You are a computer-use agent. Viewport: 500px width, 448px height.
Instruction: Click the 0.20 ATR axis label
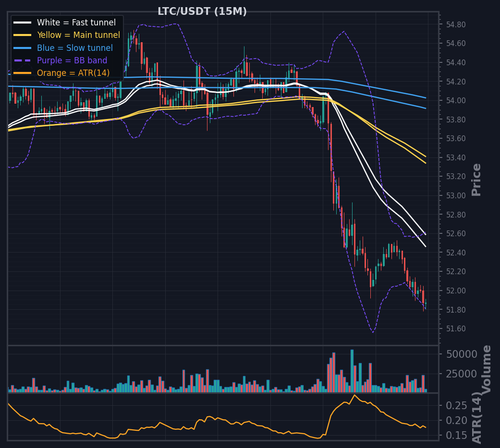456,420
